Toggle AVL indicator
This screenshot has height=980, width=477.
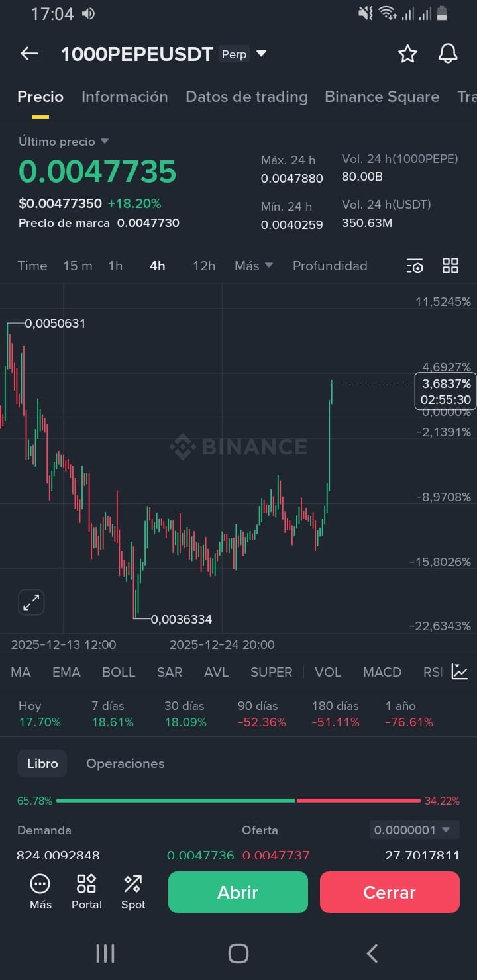[x=217, y=672]
